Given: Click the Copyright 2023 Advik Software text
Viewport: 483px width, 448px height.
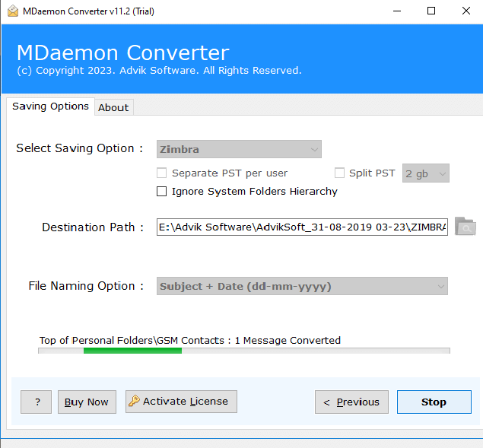Looking at the screenshot, I should point(159,70).
